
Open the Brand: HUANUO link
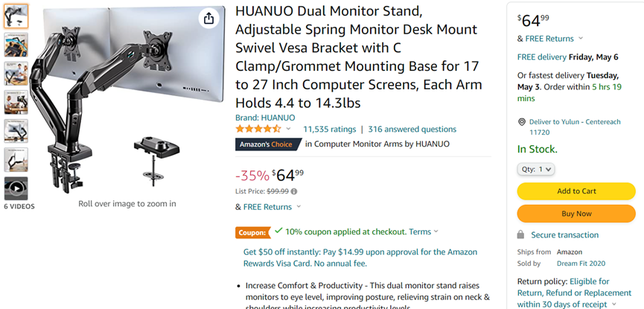pyautogui.click(x=265, y=118)
